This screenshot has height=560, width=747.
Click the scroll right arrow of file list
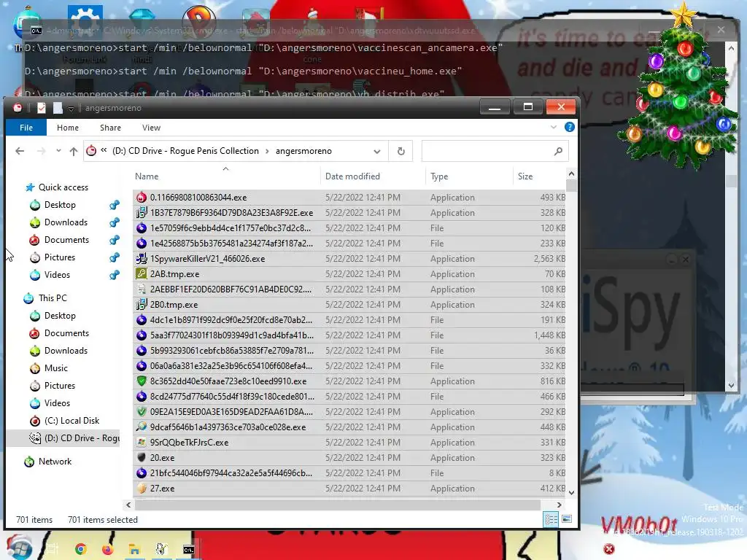[559, 505]
